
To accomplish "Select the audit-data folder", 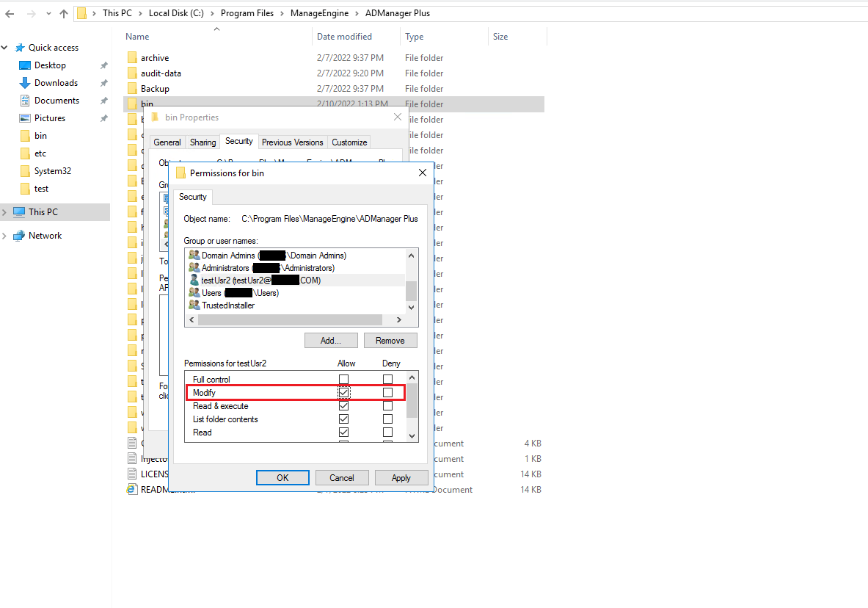I will pos(161,73).
